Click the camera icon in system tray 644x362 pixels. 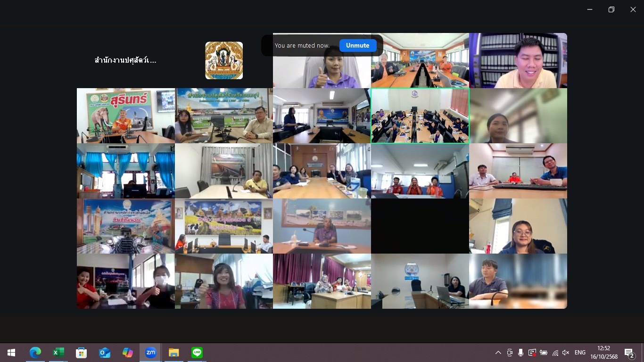(x=510, y=353)
